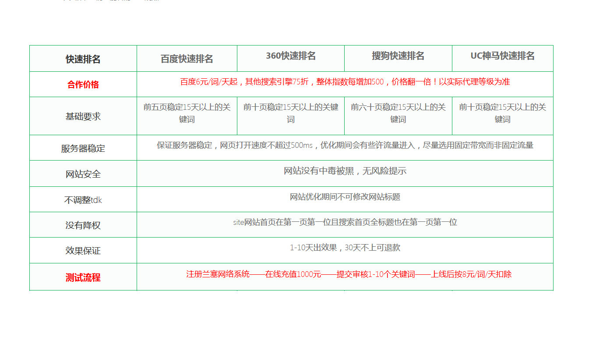Click the text starting 保证服务器稳定
596x364 pixels.
(345, 145)
